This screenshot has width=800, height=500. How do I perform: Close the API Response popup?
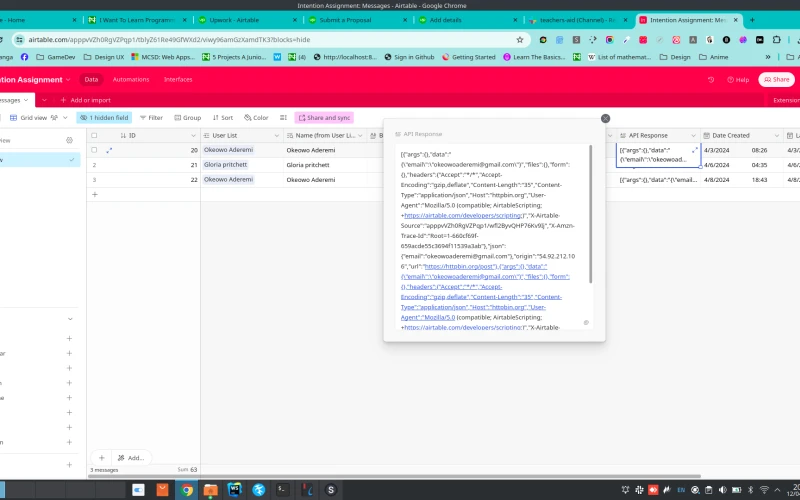click(605, 118)
